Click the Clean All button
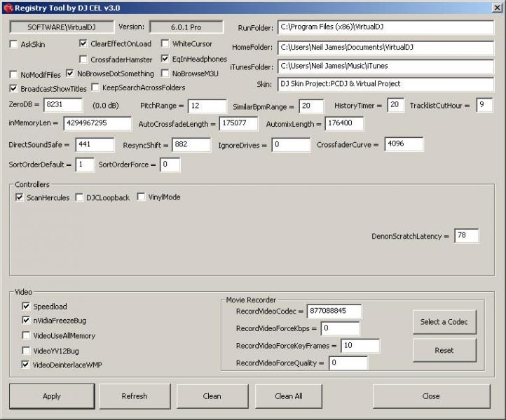The height and width of the screenshot is (420, 506). coord(288,396)
